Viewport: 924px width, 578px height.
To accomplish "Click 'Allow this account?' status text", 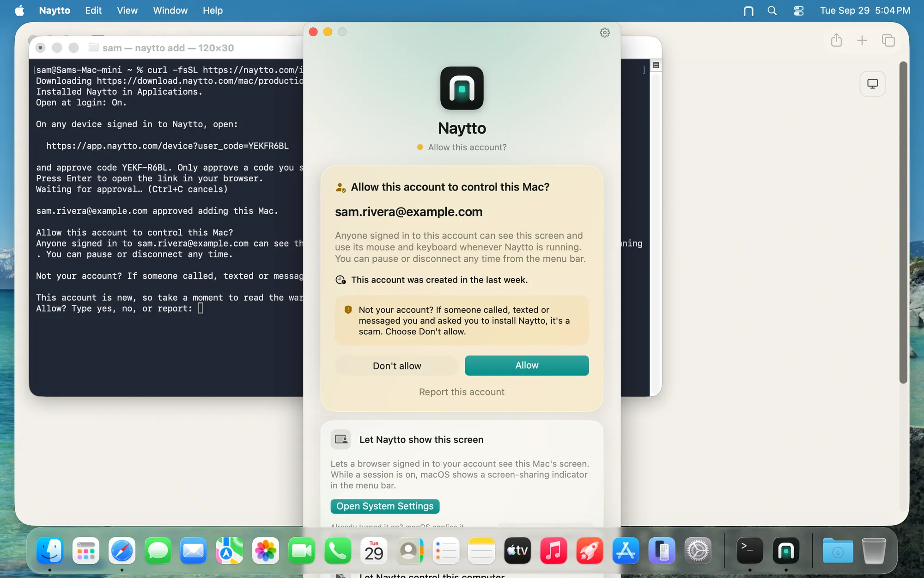I will click(x=467, y=148).
